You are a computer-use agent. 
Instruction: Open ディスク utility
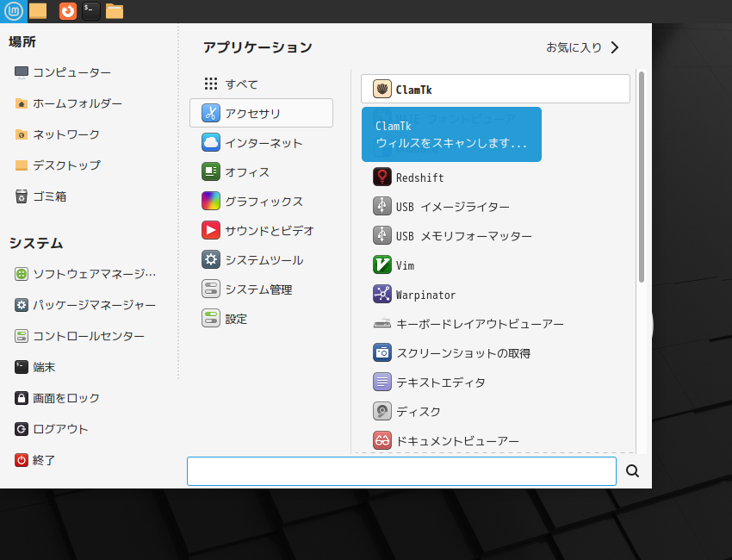tap(495, 412)
